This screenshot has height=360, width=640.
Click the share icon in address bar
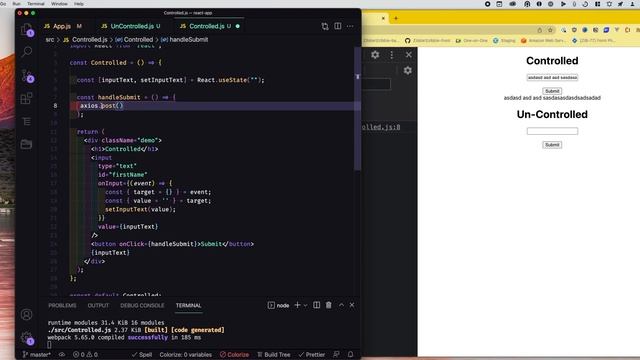coord(540,30)
